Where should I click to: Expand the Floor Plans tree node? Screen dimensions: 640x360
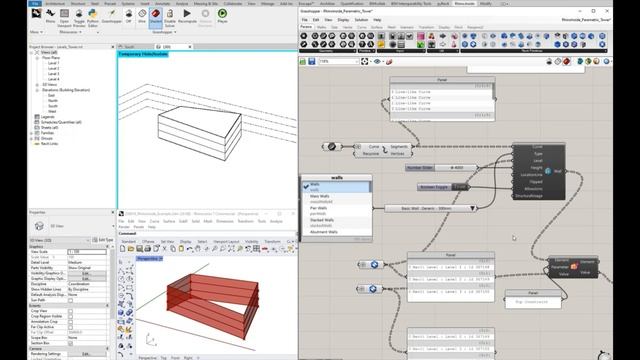tap(37, 58)
